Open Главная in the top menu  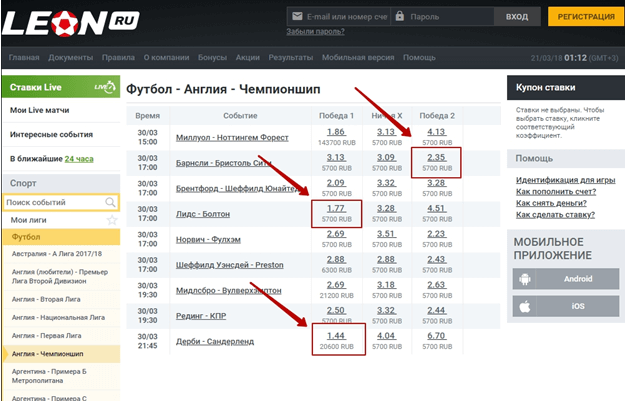pyautogui.click(x=24, y=57)
